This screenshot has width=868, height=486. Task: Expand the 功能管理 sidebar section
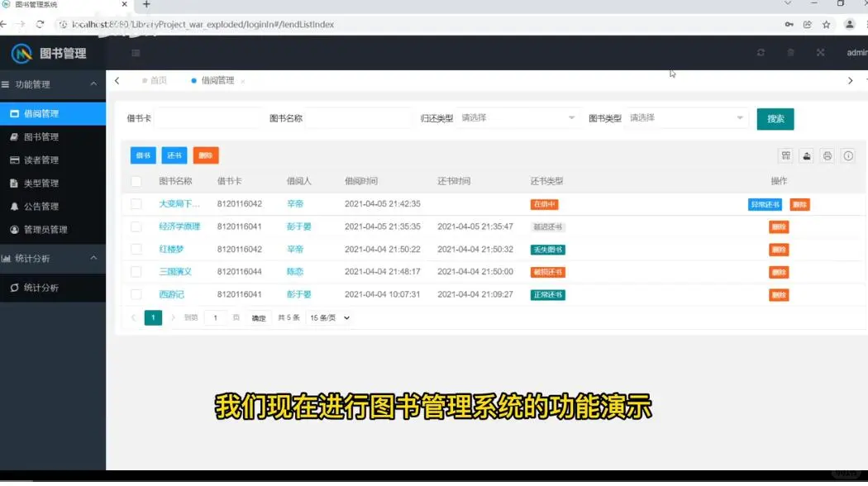pos(51,84)
